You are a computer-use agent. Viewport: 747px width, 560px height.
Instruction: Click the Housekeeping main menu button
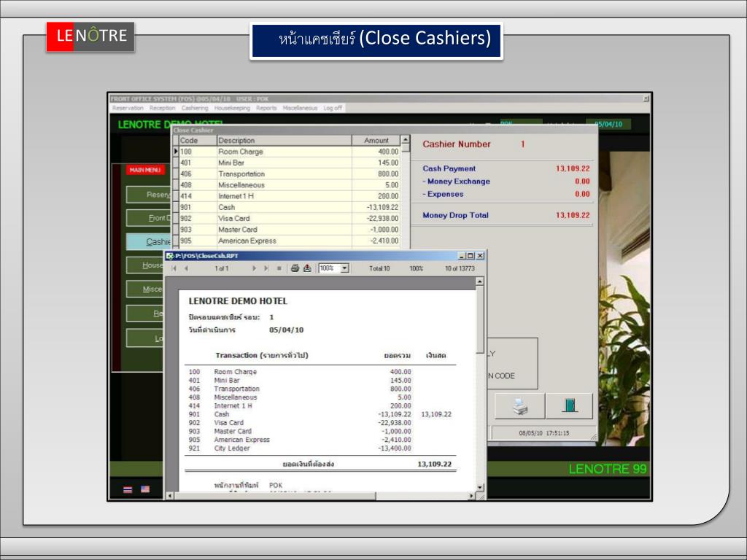click(145, 265)
